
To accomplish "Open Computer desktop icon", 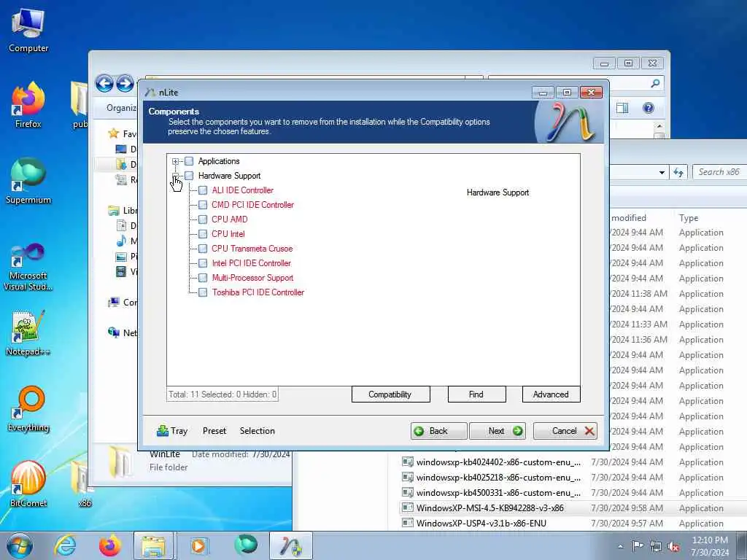I will click(x=28, y=31).
